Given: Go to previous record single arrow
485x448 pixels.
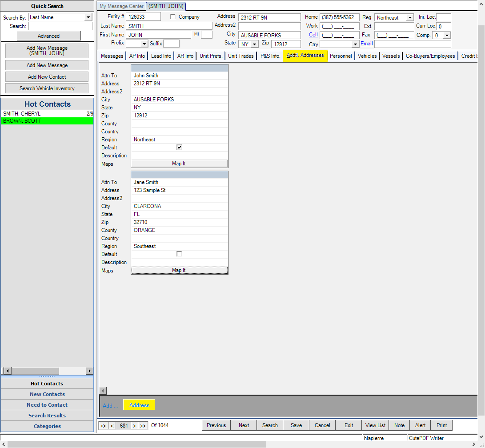Looking at the screenshot, I should (x=112, y=426).
